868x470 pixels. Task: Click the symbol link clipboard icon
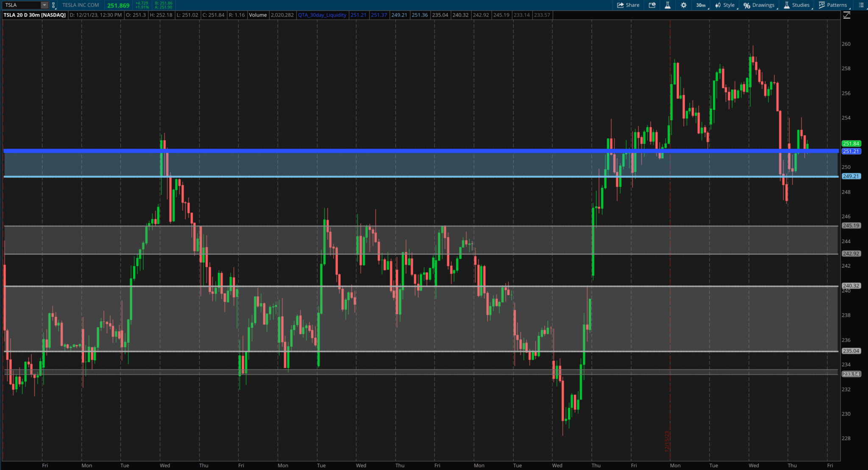coord(53,5)
